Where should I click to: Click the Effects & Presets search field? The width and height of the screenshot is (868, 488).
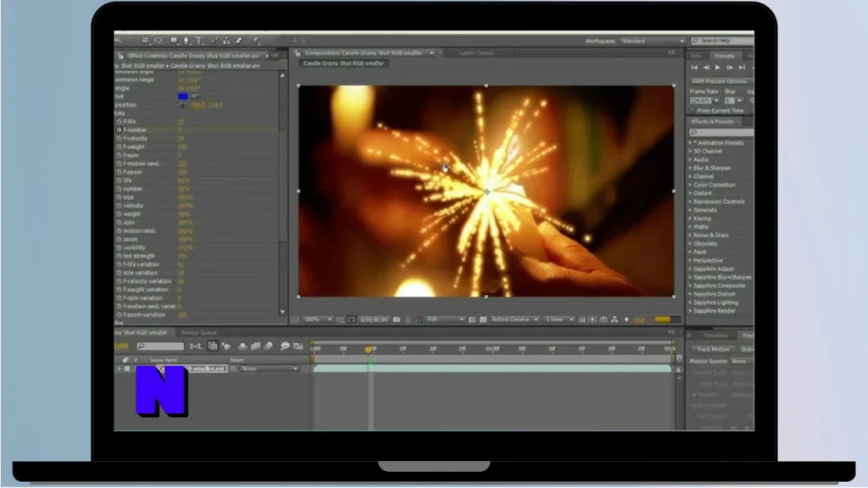click(721, 132)
